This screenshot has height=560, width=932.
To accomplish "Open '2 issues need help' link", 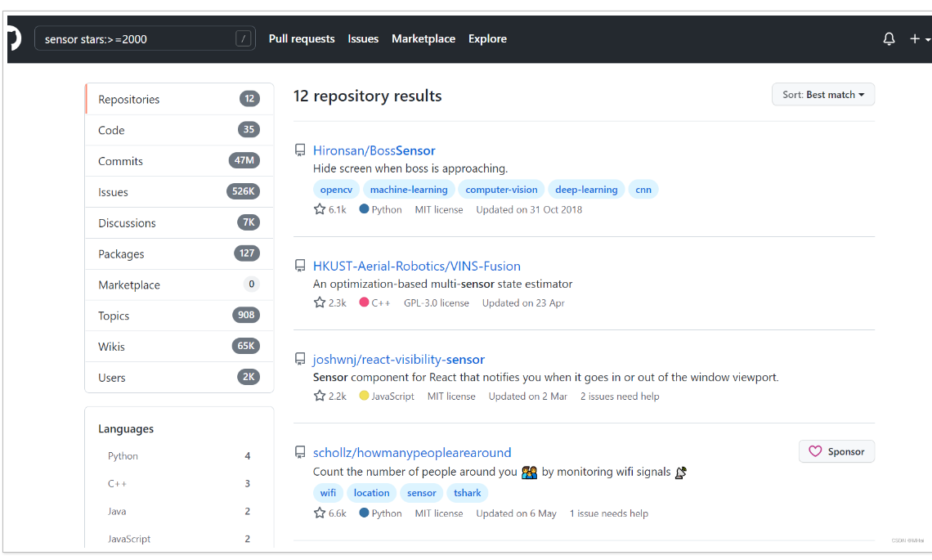I will click(620, 396).
